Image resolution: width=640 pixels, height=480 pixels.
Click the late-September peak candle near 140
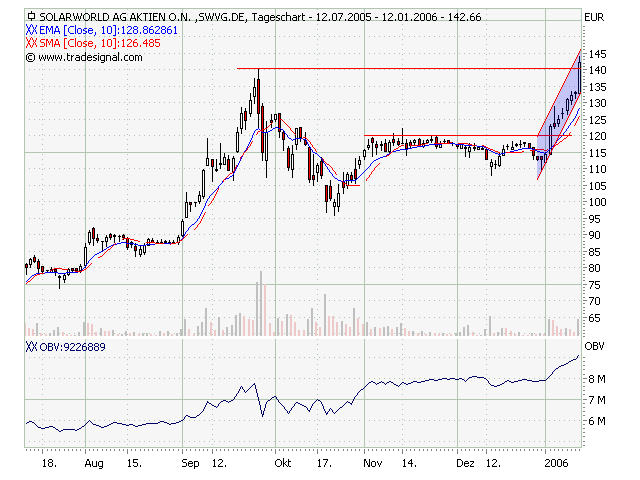(258, 98)
